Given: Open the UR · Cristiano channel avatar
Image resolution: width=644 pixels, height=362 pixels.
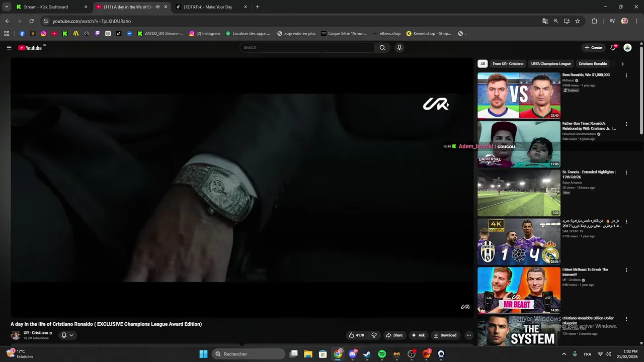Looking at the screenshot, I should [x=16, y=335].
